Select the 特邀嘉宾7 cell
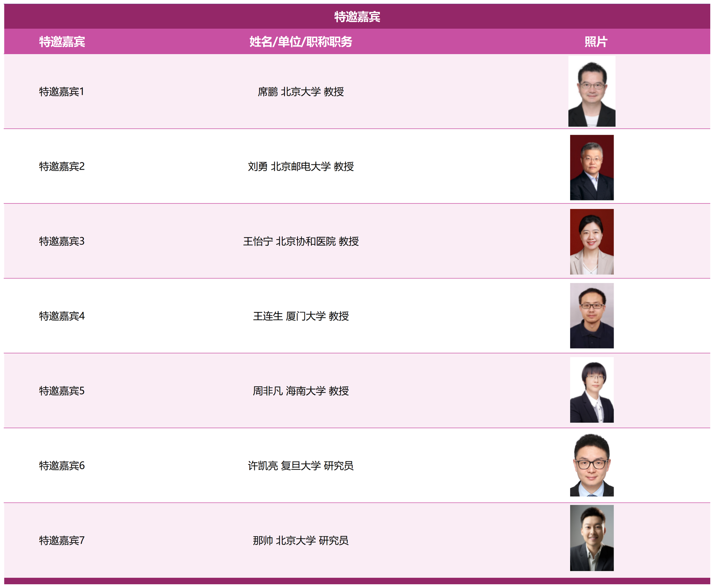Viewport: 714px width, 588px height. (62, 540)
